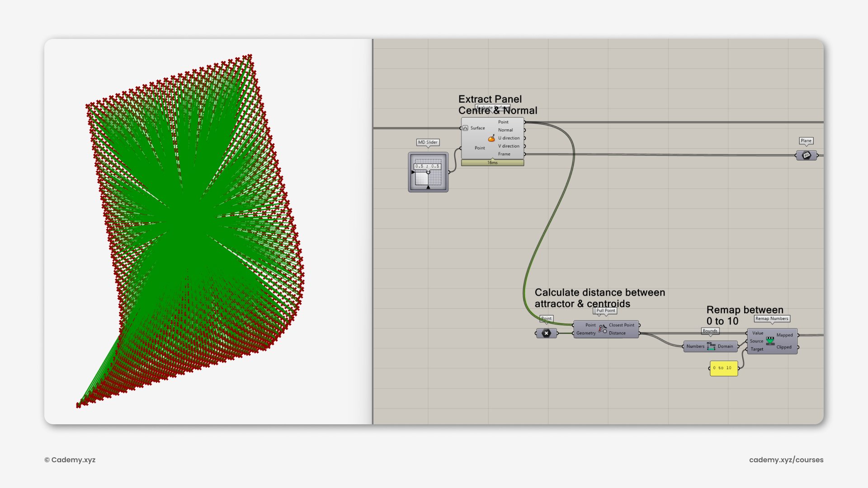The width and height of the screenshot is (868, 488).
Task: Select the yellow '0 to 10' panel
Action: tap(724, 368)
